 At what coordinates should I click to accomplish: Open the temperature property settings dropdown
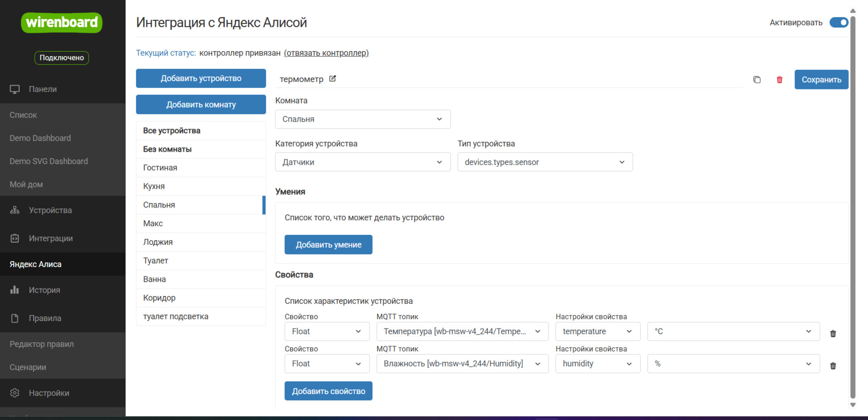click(598, 331)
